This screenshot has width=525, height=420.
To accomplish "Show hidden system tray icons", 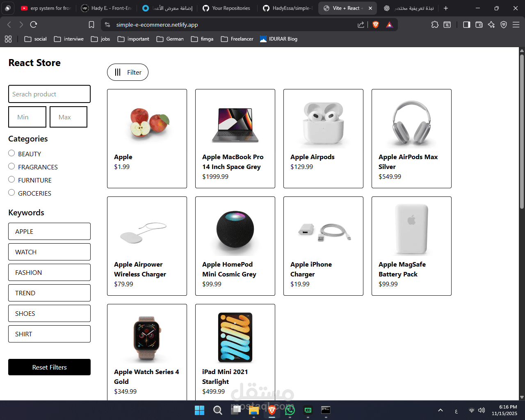I will tap(441, 410).
